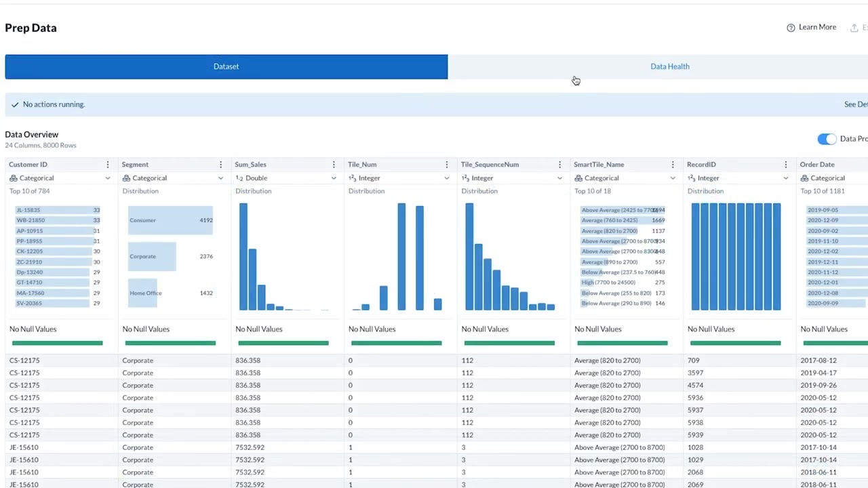Open the RecordID column three-dot menu

[x=785, y=165]
